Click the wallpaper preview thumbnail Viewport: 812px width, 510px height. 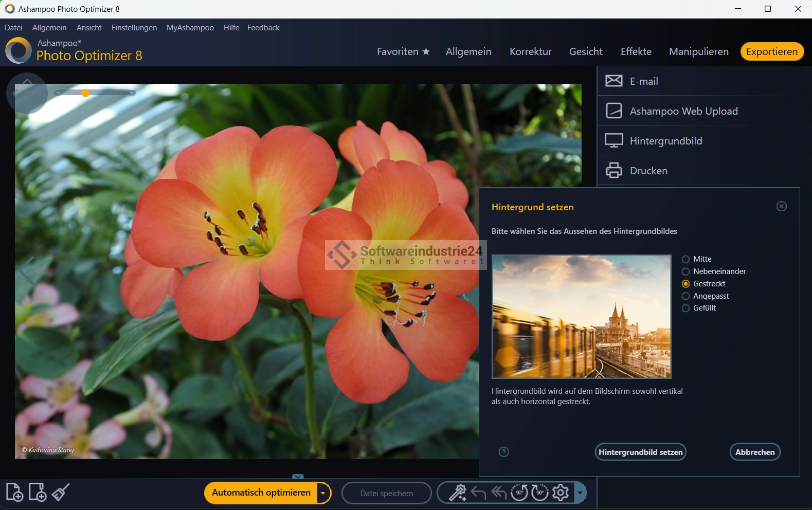tap(581, 316)
